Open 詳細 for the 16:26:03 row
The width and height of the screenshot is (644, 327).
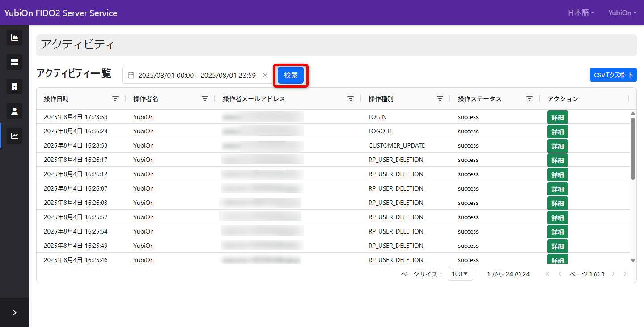point(558,204)
